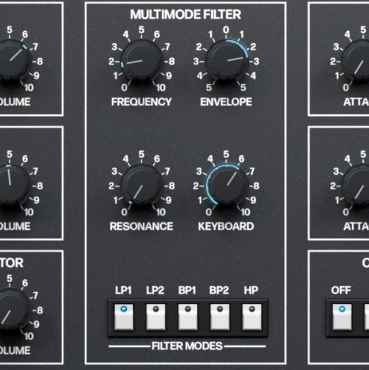Click the Multimode Filter title

click(186, 15)
